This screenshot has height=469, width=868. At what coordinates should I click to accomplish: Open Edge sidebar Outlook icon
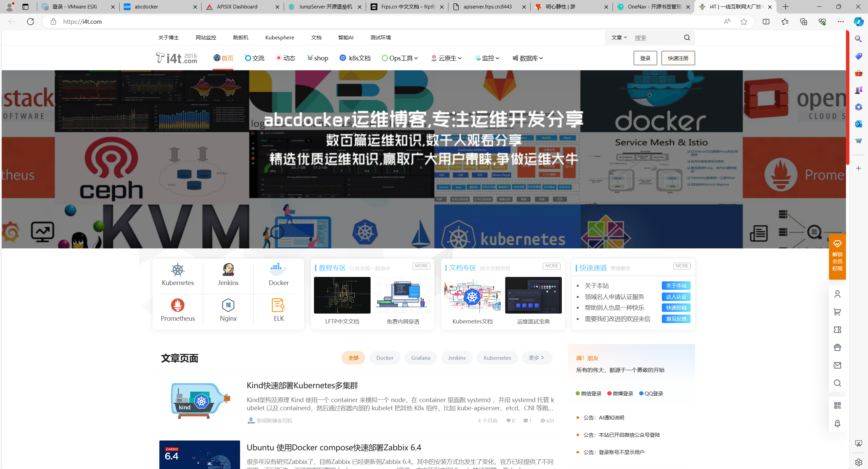coord(859,124)
